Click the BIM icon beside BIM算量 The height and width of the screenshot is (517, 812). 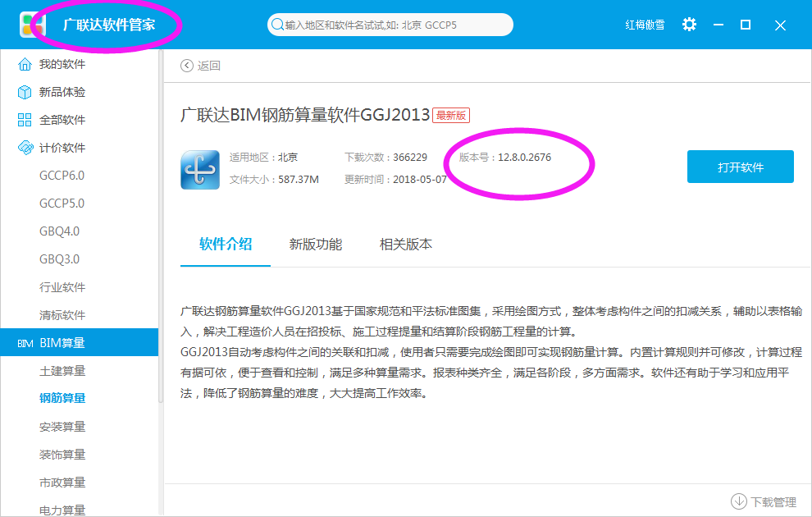click(25, 344)
